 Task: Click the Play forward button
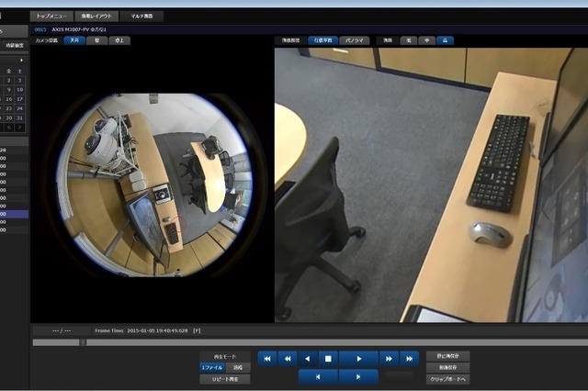359,359
